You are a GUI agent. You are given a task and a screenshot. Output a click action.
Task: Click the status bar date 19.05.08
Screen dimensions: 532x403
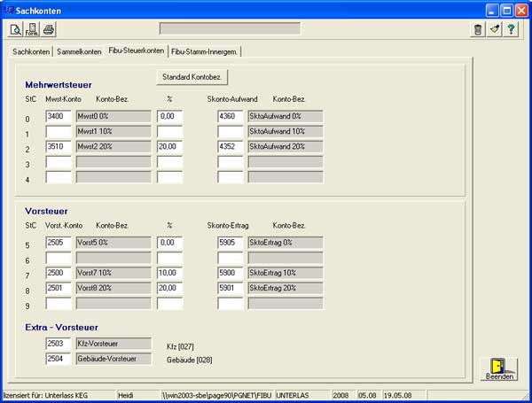397,396
